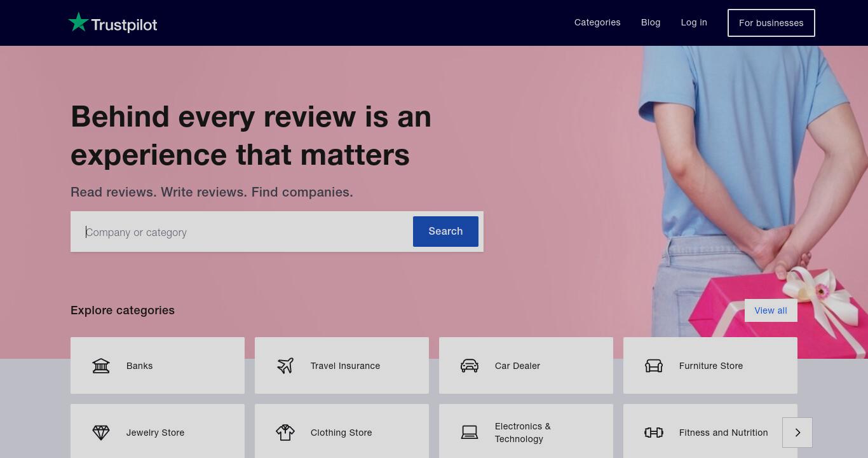Focus the Company or category search field
The image size is (868, 458).
[x=241, y=232]
